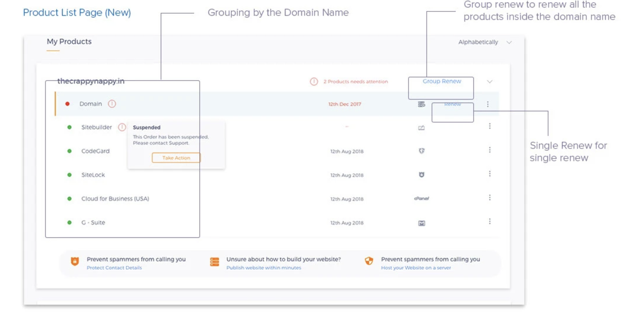
Task: Open the Host your Website on a server link
Action: (416, 268)
